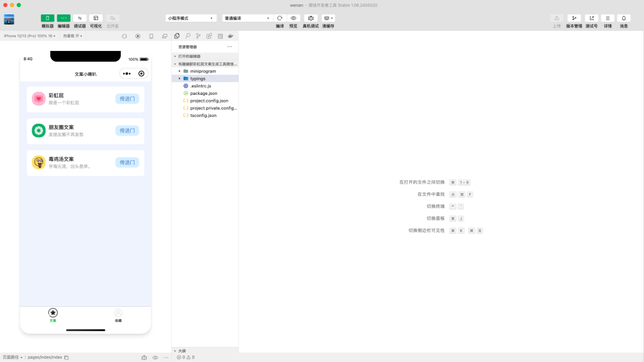Image resolution: width=644 pixels, height=362 pixels.
Task: Click the disabled 上传 upload button
Action: tap(557, 21)
